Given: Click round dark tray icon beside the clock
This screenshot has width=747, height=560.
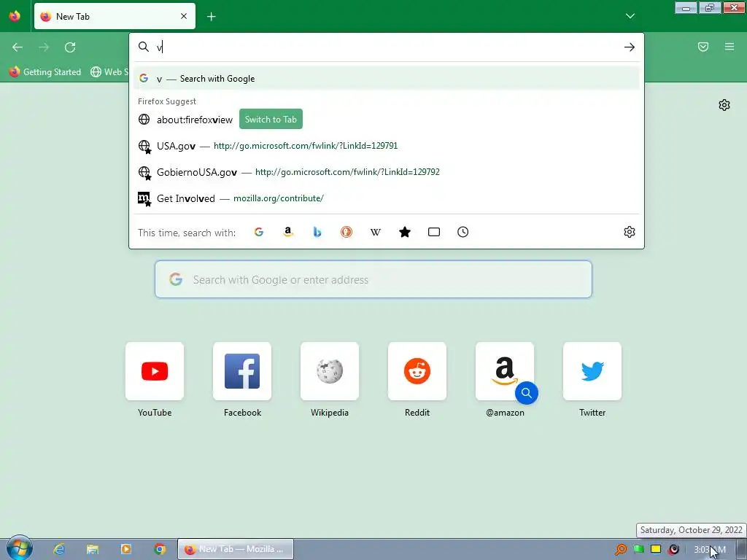Looking at the screenshot, I should tap(673, 550).
